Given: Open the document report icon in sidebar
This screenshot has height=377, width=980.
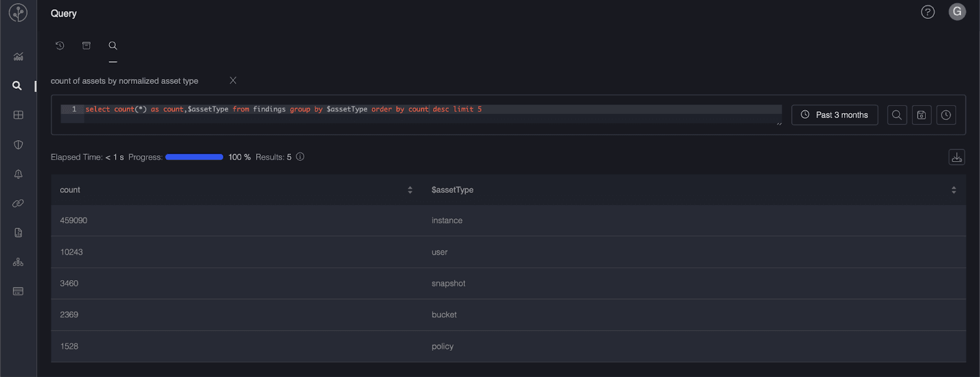Looking at the screenshot, I should (18, 233).
